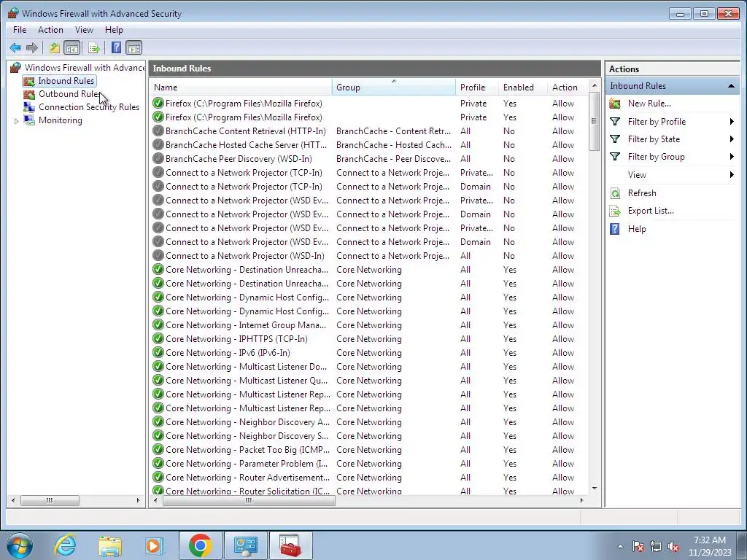Click New Rule... in Actions pane
The image size is (747, 560).
(x=649, y=104)
